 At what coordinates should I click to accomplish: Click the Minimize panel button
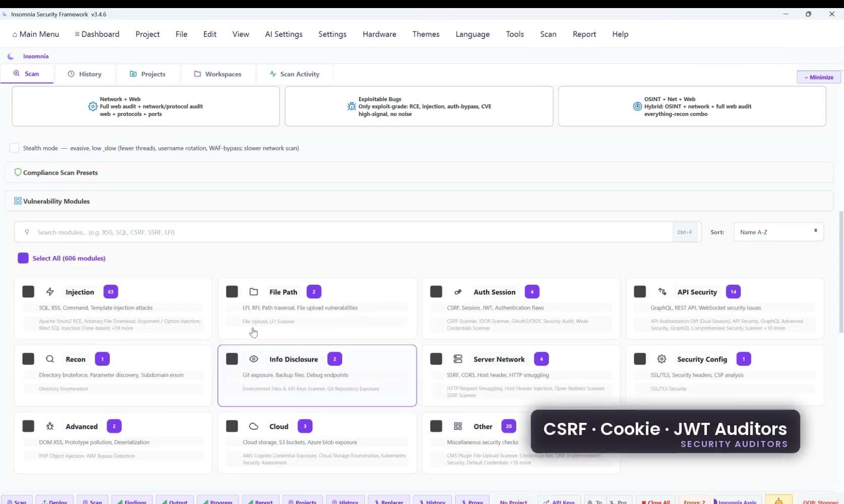[819, 77]
